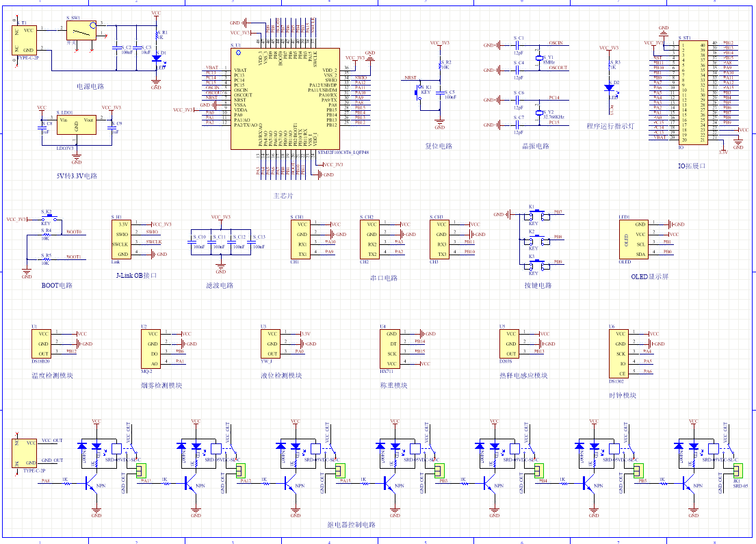Screen dimensions: 756x544
Task: Select the '继电器控制电路' label
Action: tap(352, 525)
